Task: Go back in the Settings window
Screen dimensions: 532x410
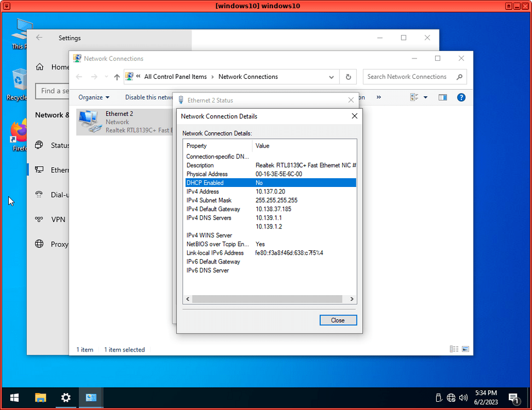Action: [39, 38]
